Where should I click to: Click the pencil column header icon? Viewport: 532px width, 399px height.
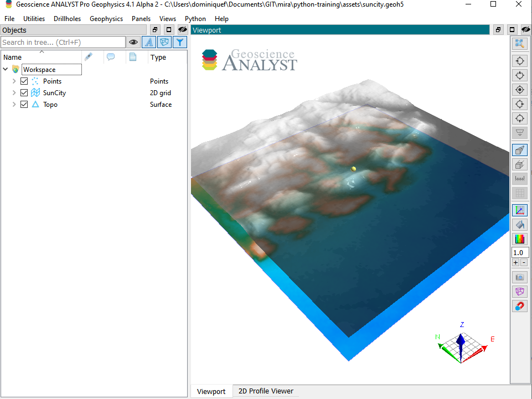89,56
